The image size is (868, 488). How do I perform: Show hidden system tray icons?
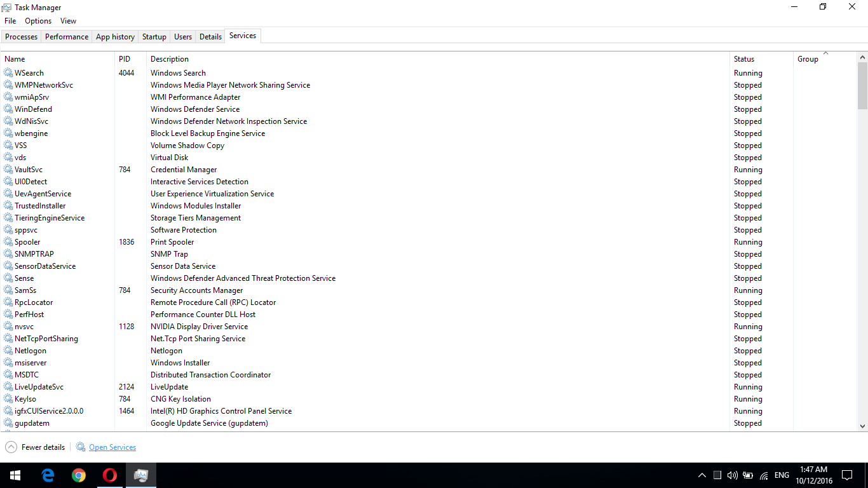[x=702, y=475]
